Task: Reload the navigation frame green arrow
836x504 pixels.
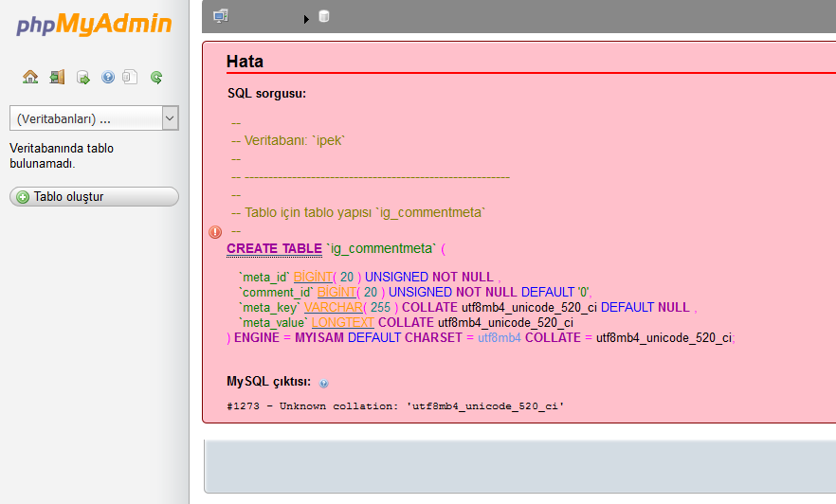Action: pos(156,78)
